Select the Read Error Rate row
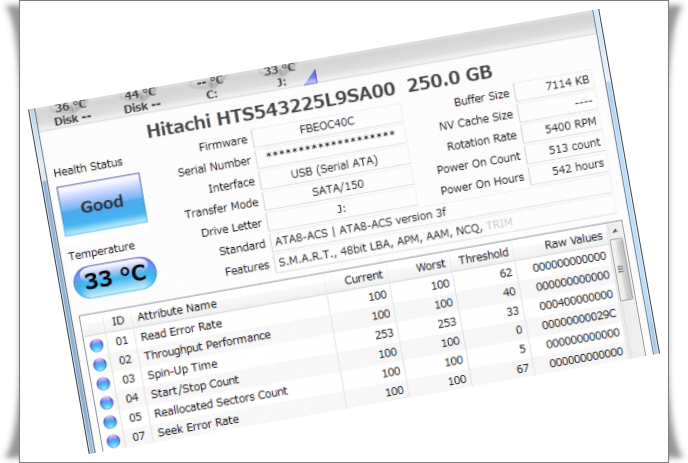The height and width of the screenshot is (463, 688). (x=349, y=300)
